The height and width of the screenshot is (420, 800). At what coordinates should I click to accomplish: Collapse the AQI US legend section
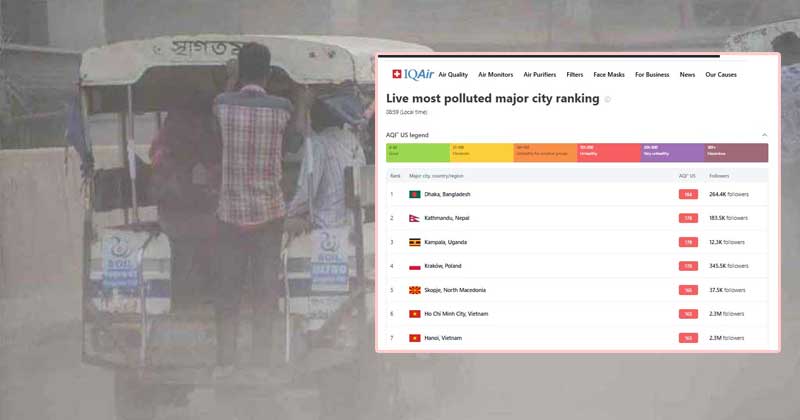(764, 135)
